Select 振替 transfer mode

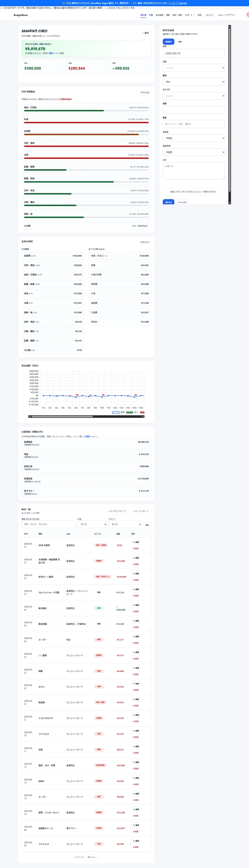point(180,42)
